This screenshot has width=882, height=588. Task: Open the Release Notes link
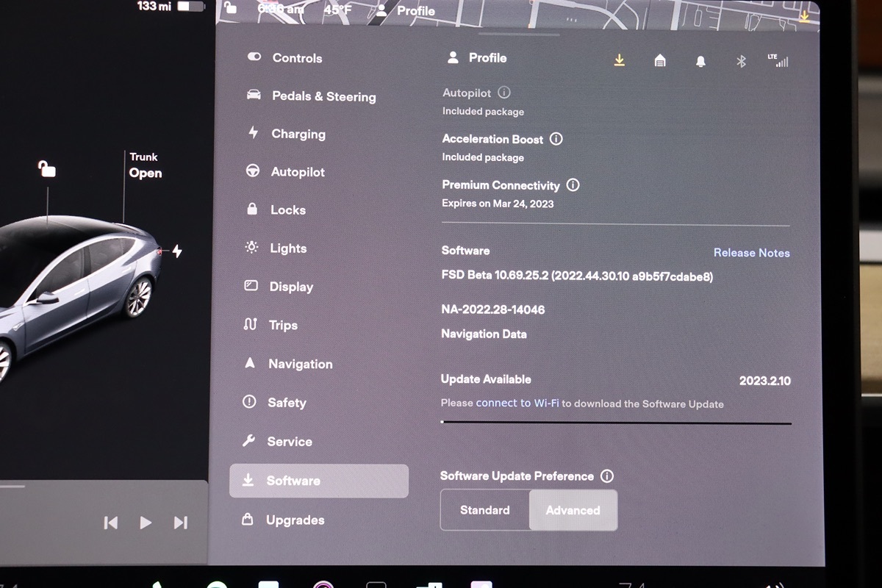751,253
